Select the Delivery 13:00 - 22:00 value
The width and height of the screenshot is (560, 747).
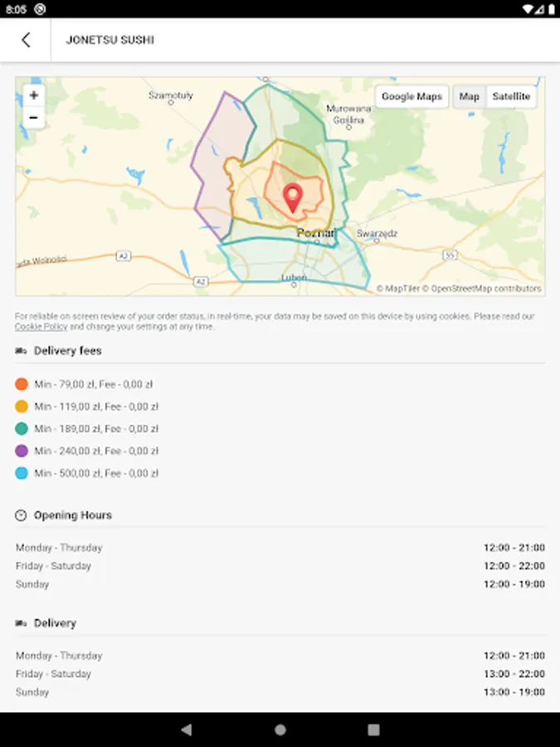(x=514, y=674)
